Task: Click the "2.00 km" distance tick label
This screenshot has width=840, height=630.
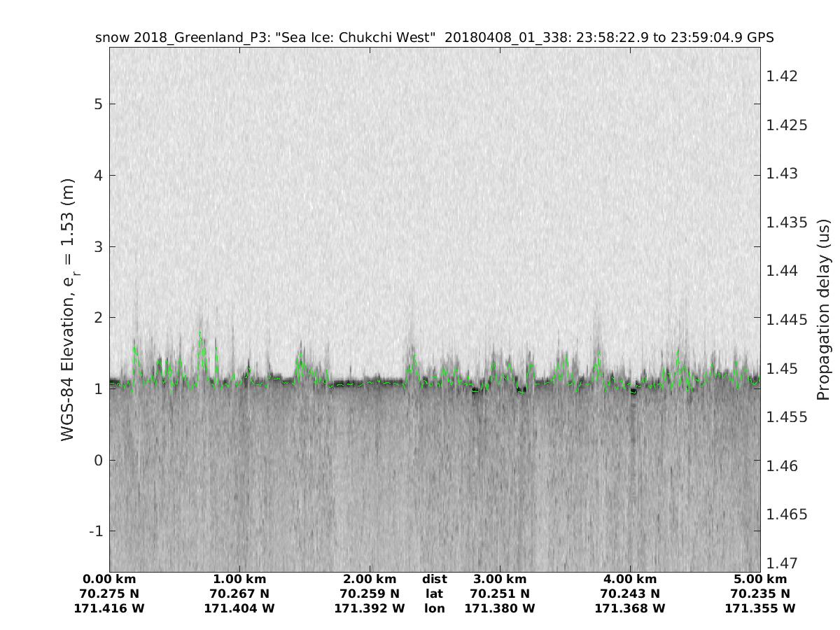Action: click(370, 580)
